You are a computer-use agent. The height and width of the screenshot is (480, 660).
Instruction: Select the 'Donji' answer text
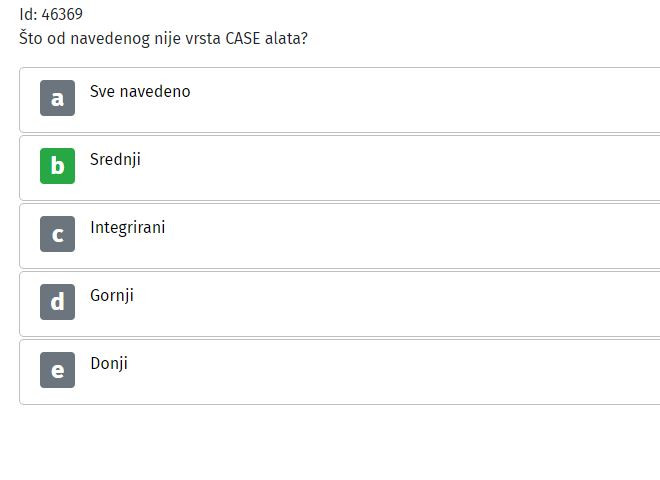click(109, 364)
